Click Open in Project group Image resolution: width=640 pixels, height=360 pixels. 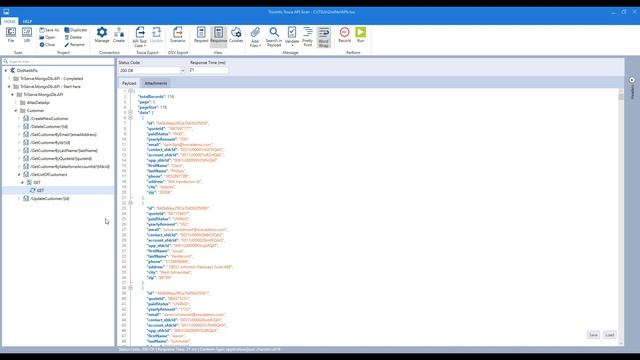(47, 37)
